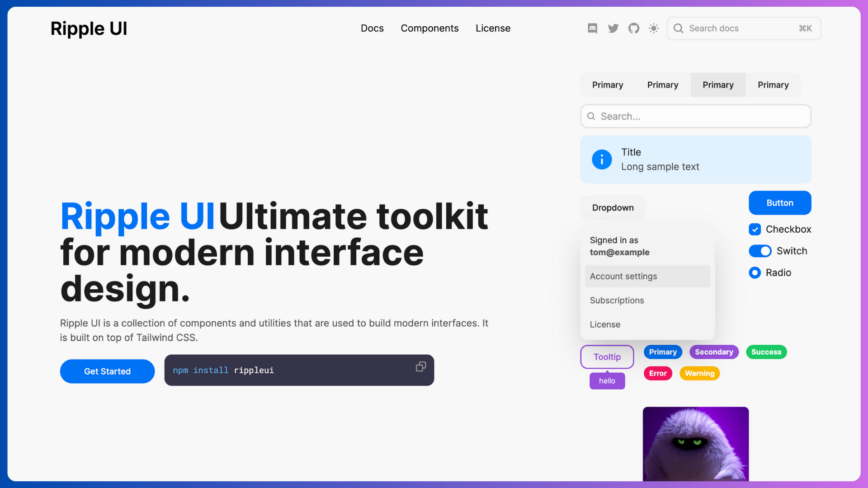Select the highlighted third Primary tab

tap(718, 85)
